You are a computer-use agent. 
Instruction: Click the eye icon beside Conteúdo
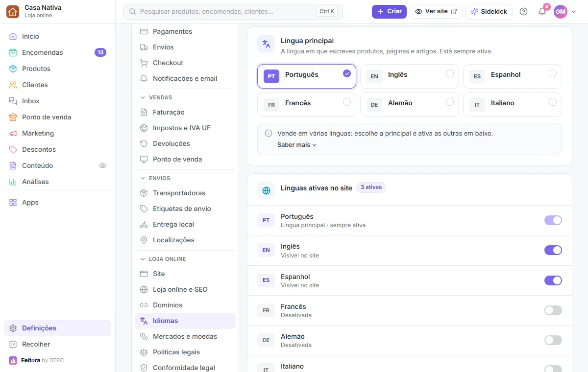102,165
